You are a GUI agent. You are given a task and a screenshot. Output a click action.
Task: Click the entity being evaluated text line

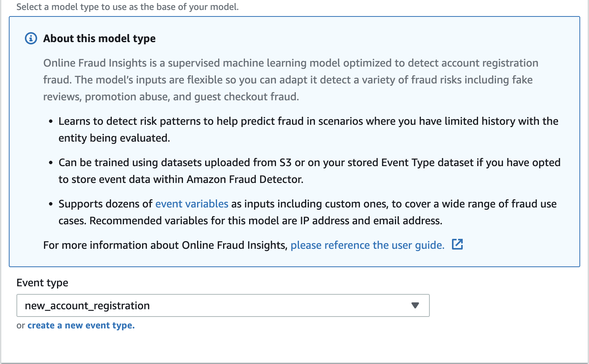coord(114,138)
